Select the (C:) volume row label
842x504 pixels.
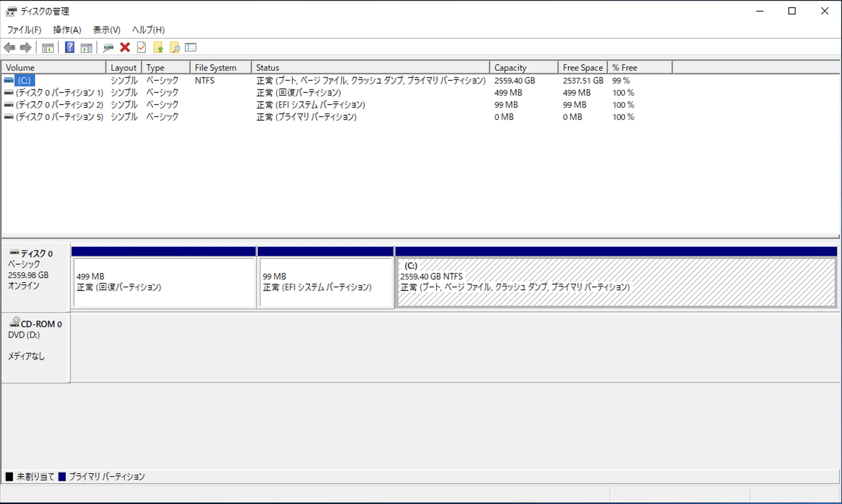click(25, 81)
